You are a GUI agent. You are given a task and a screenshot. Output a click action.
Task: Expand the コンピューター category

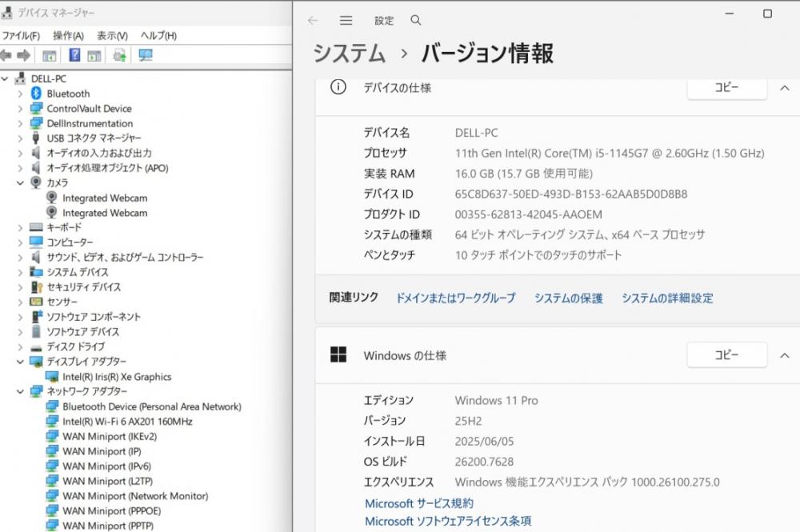[x=20, y=242]
